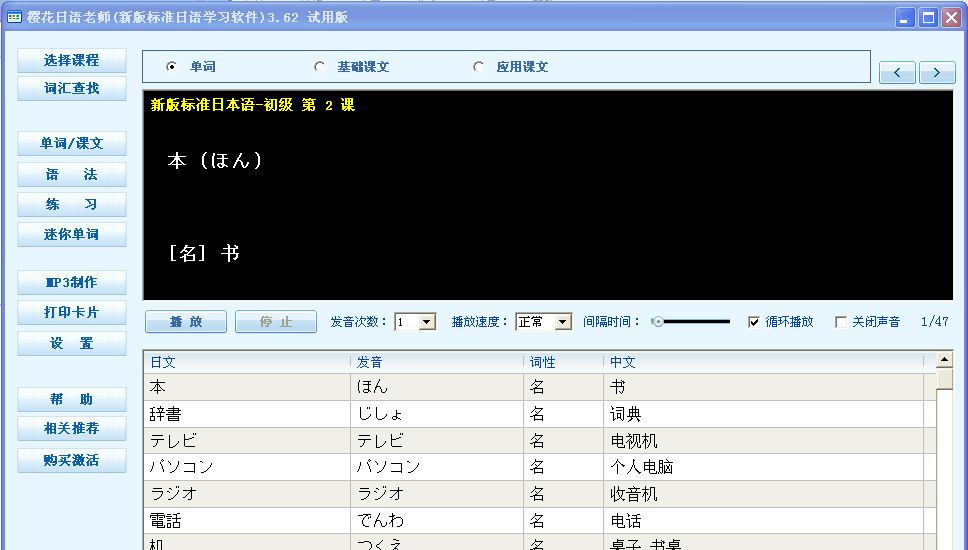Click the app icon in title bar
968x550 pixels.
click(15, 17)
